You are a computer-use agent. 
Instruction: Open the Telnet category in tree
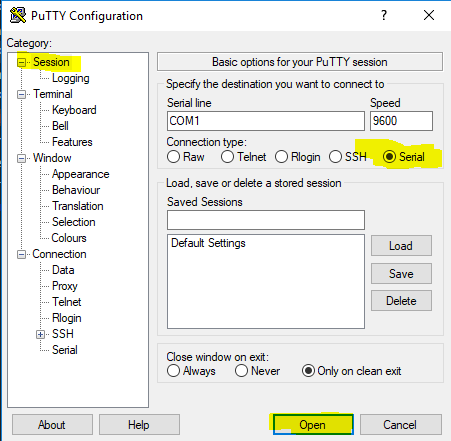(67, 302)
